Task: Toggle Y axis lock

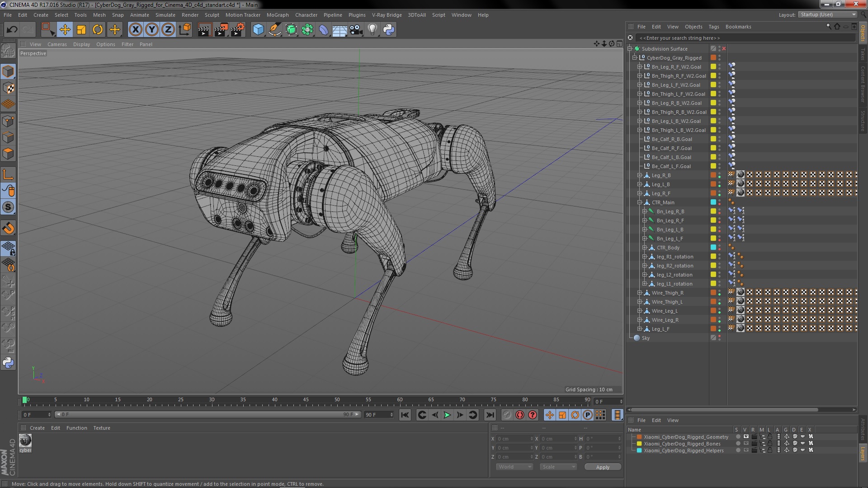Action: (x=152, y=30)
